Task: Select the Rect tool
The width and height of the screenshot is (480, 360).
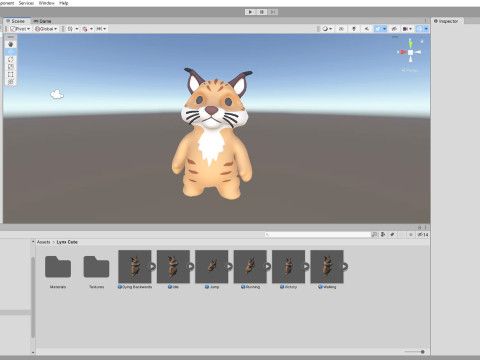Action: [11, 74]
